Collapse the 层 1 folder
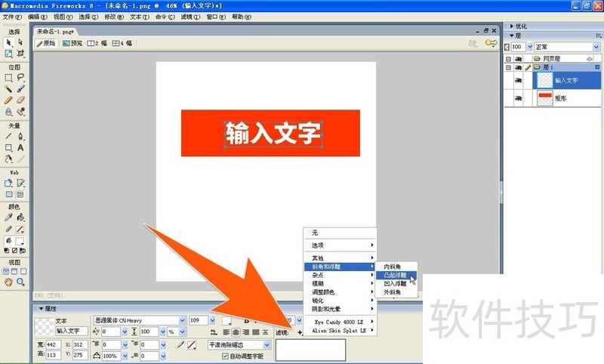The image size is (604, 364). click(508, 67)
